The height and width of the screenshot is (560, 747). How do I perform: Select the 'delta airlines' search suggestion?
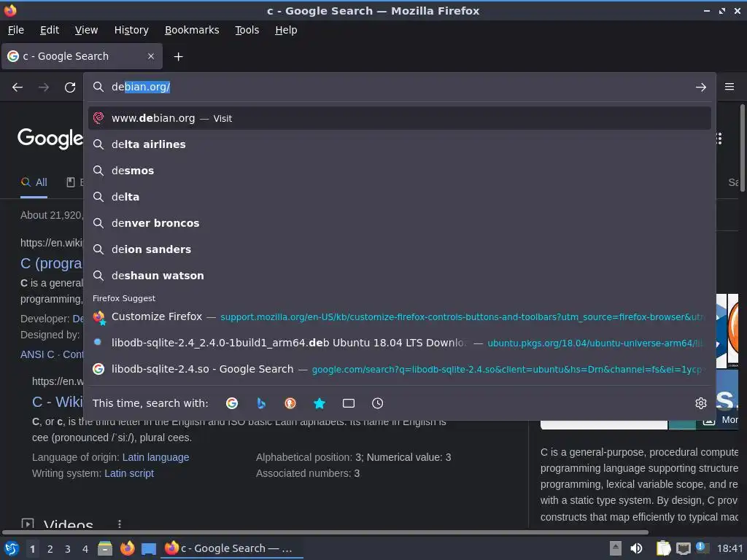coord(399,144)
